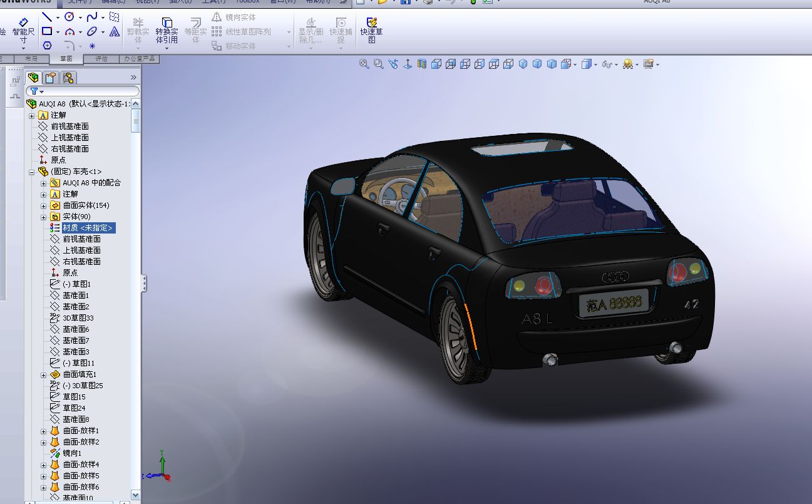This screenshot has height=504, width=812.
Task: Open the PropertyManager tab icon
Action: click(x=51, y=78)
